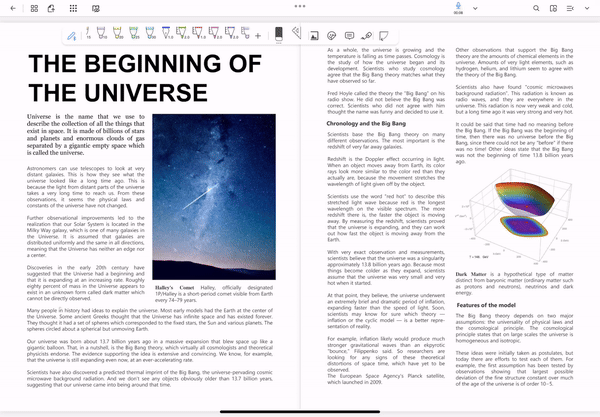The width and height of the screenshot is (600, 417).
Task: Add a text comment box
Action: click(349, 36)
